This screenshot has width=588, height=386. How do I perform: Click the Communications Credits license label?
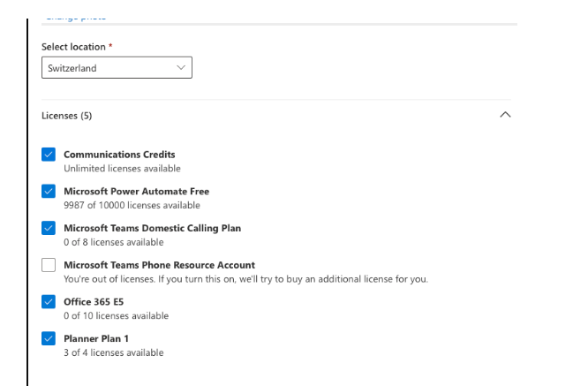[119, 155]
